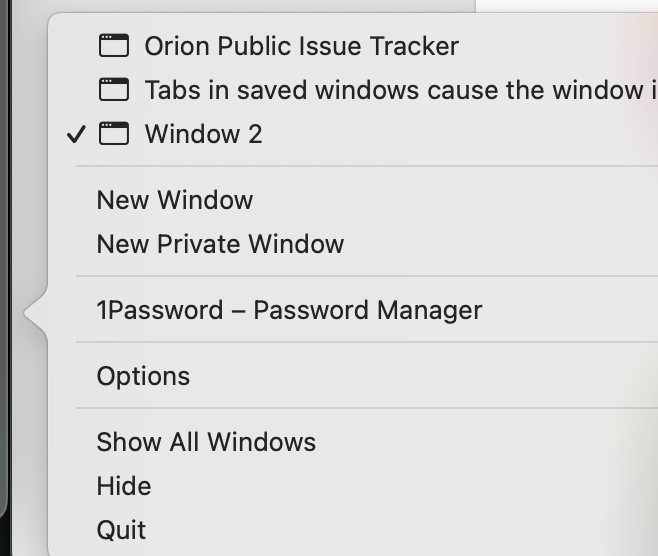Screen dimensions: 658x556
Task: Hide the application from the Dock menu
Action: 124,486
